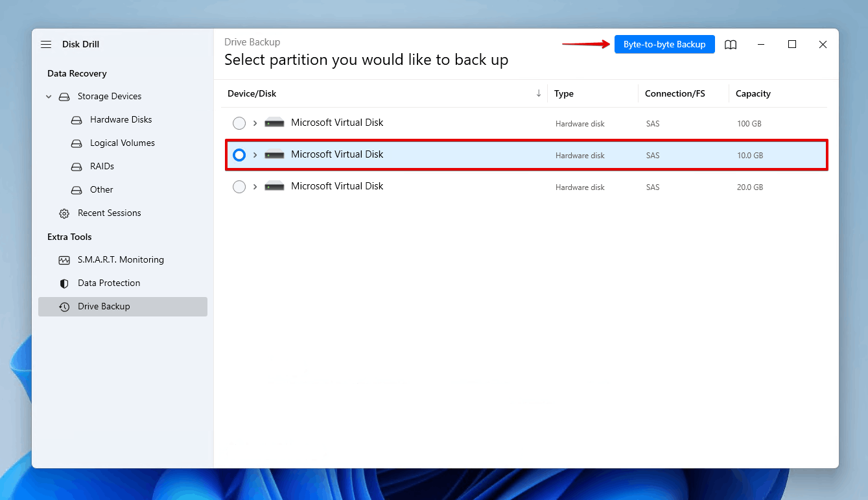Click SAS connection of the 20.0 GB disk

point(653,187)
